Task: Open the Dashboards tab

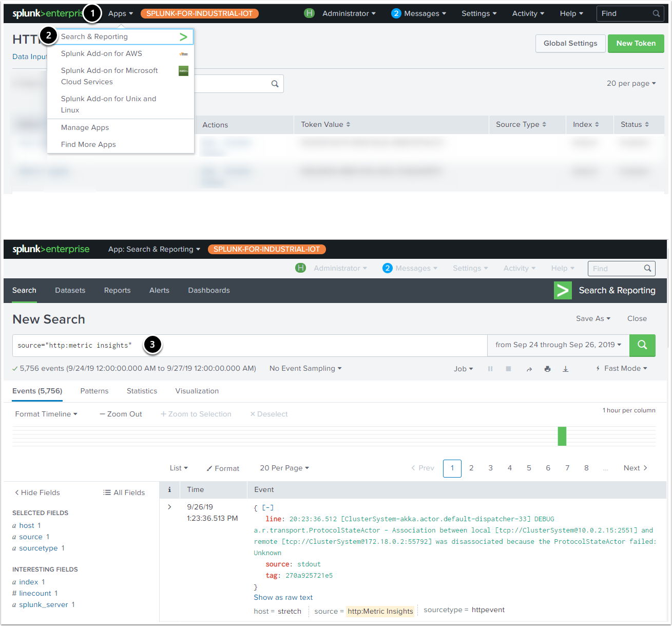Action: coord(209,290)
